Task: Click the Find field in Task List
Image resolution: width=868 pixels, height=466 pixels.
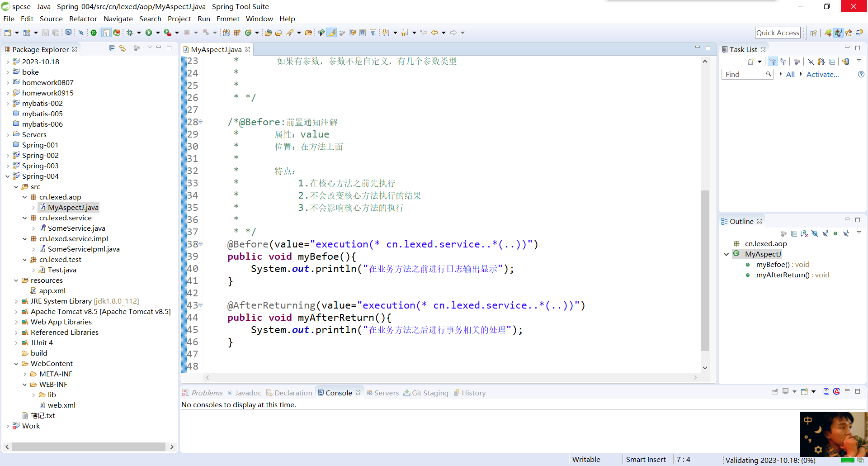Action: [747, 74]
